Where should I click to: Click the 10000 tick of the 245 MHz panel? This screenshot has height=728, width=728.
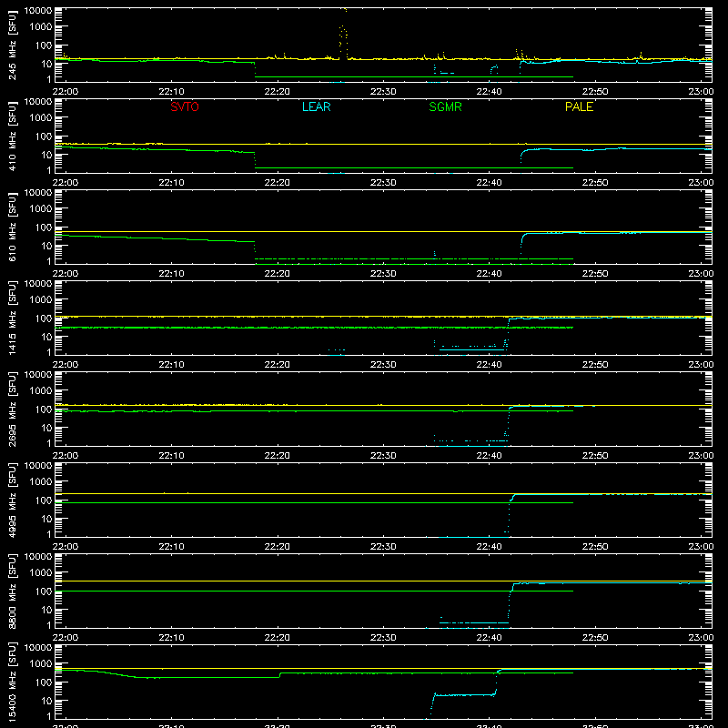pyautogui.click(x=38, y=11)
